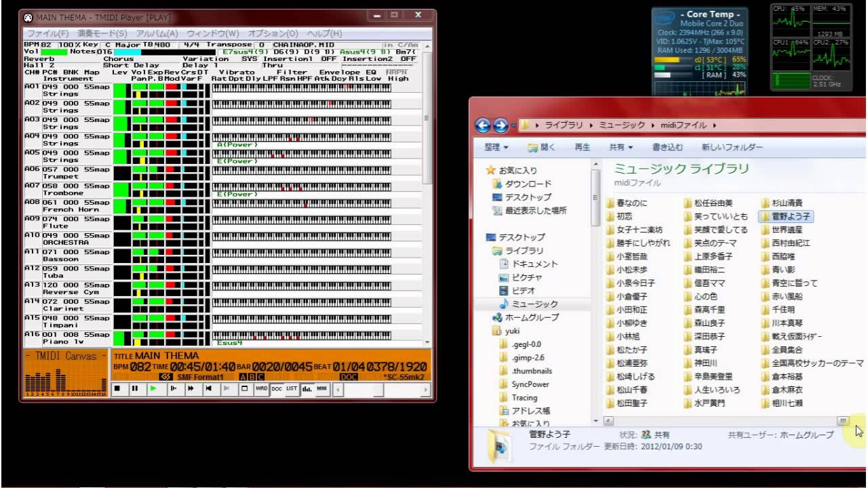
Task: Select the 松任谷由美 folder
Action: point(708,203)
